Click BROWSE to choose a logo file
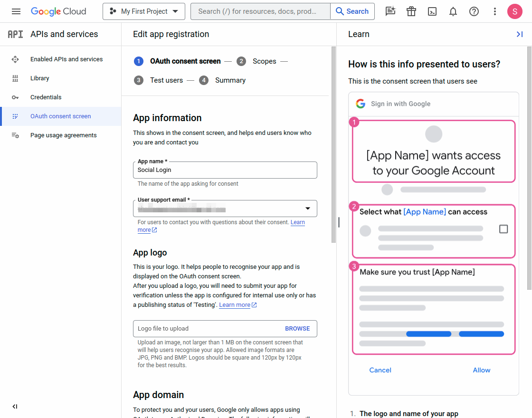 click(x=297, y=329)
